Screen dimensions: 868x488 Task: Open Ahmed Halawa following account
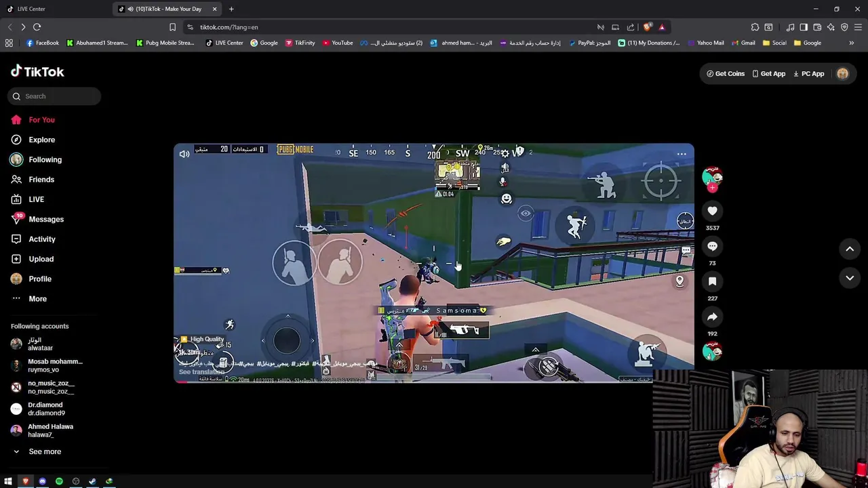42,430
